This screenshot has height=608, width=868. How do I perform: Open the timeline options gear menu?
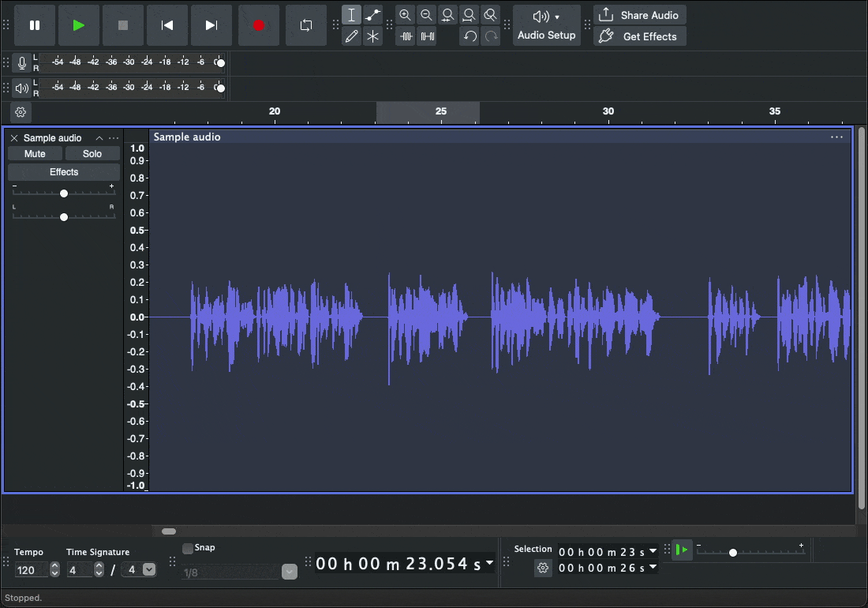21,112
